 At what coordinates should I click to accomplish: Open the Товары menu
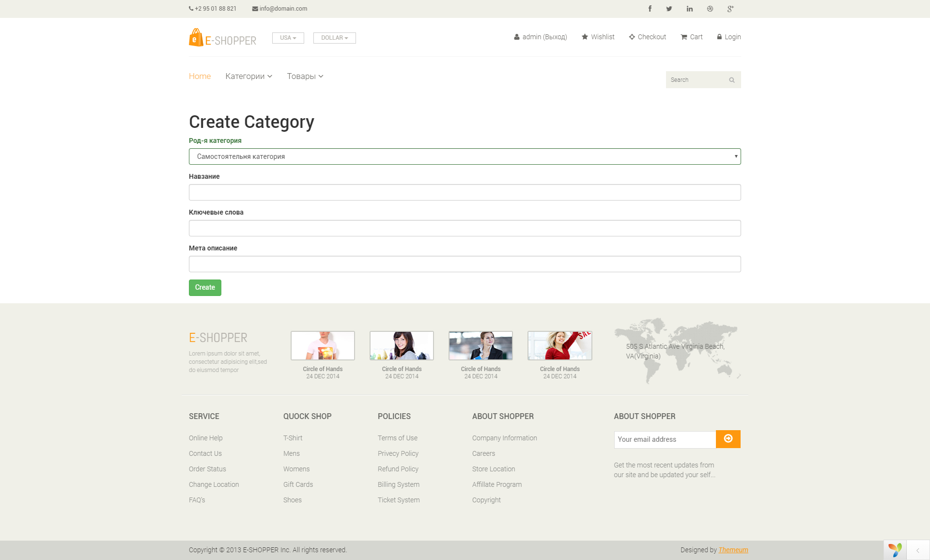(305, 76)
